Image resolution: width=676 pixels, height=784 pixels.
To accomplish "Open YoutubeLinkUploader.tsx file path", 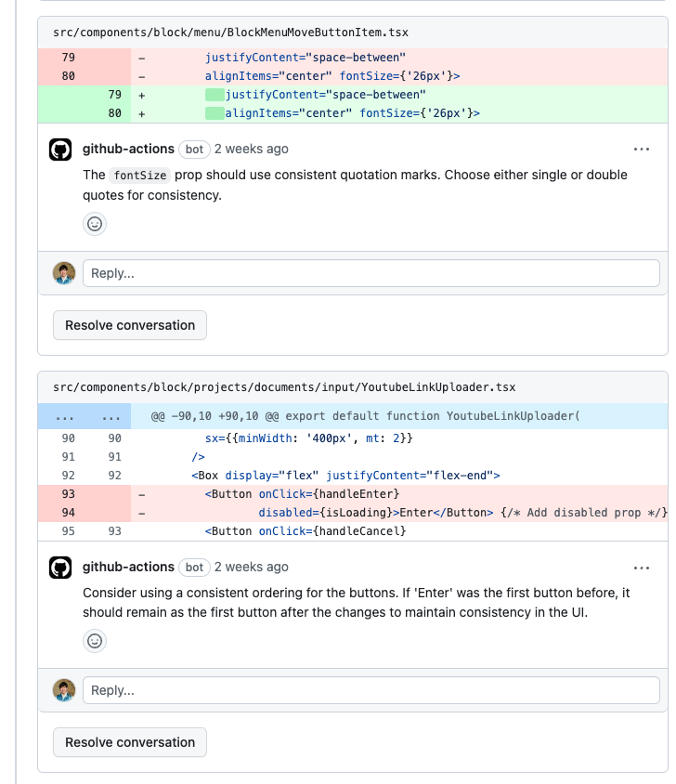I will click(x=284, y=387).
